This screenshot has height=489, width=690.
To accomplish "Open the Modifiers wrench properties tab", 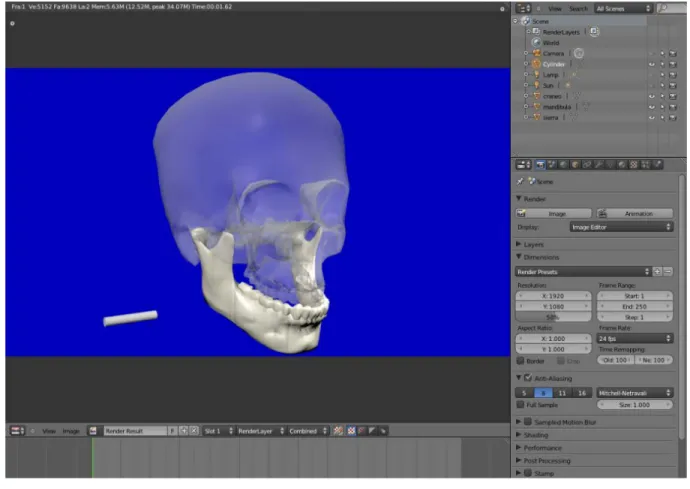I will point(598,165).
